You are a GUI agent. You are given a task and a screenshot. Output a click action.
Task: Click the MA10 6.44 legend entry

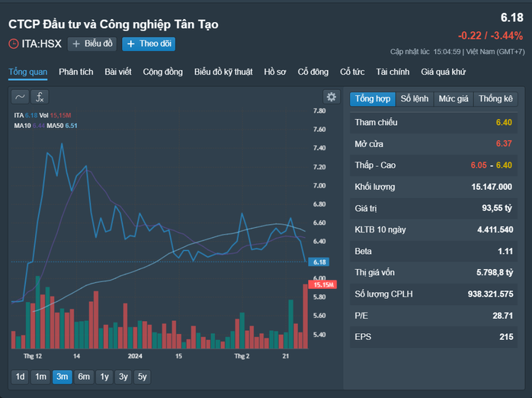click(x=30, y=126)
